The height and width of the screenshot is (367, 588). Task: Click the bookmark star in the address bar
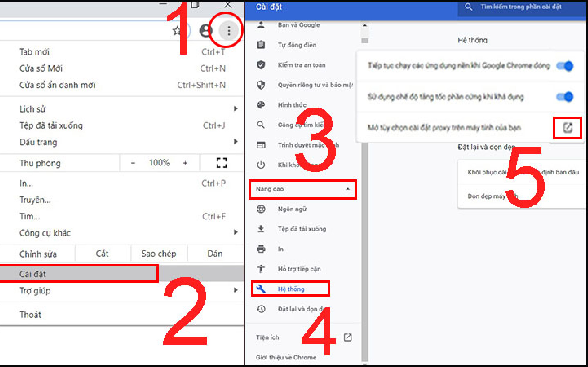point(177,30)
